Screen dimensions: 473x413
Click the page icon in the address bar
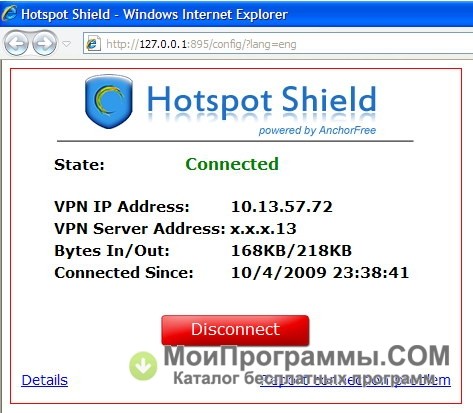pos(93,44)
